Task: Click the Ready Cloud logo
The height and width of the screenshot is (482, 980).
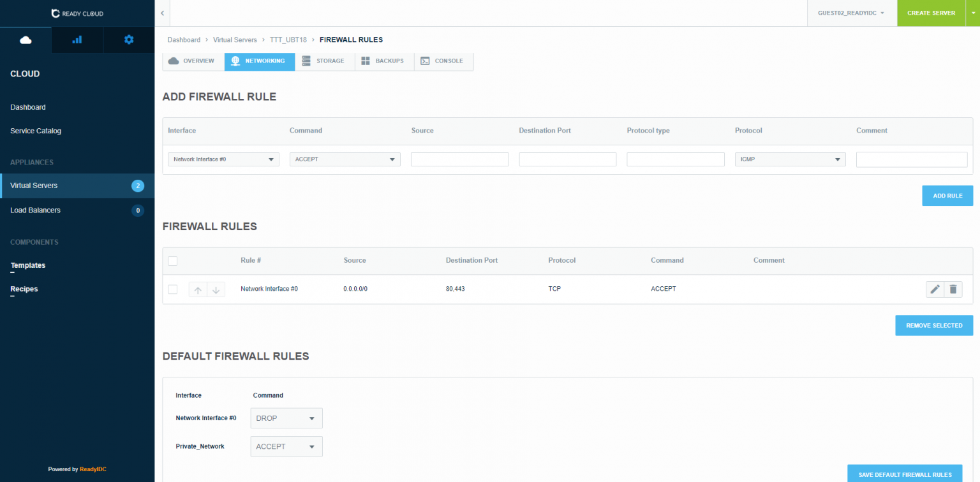Action: [x=77, y=13]
